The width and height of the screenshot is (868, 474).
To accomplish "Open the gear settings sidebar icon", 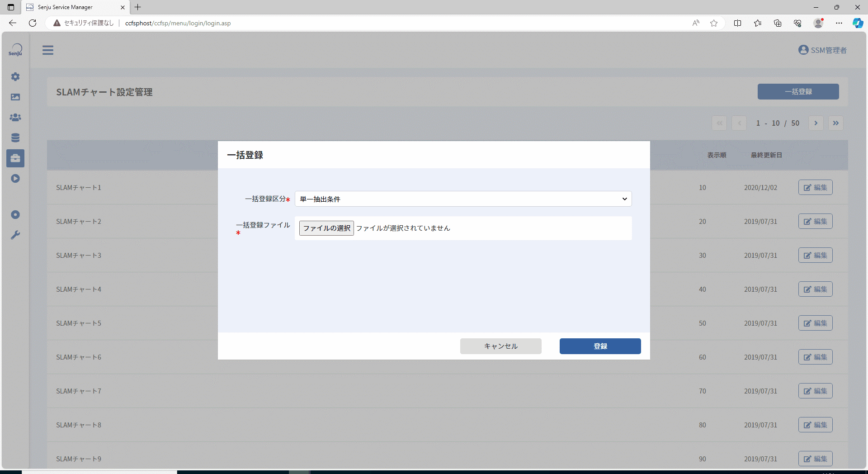I will [15, 77].
